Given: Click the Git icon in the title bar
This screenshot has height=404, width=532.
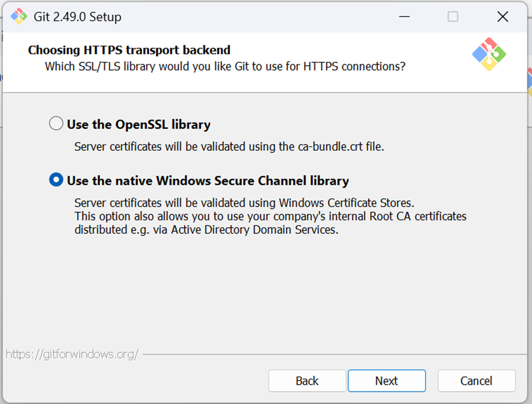Looking at the screenshot, I should point(19,16).
